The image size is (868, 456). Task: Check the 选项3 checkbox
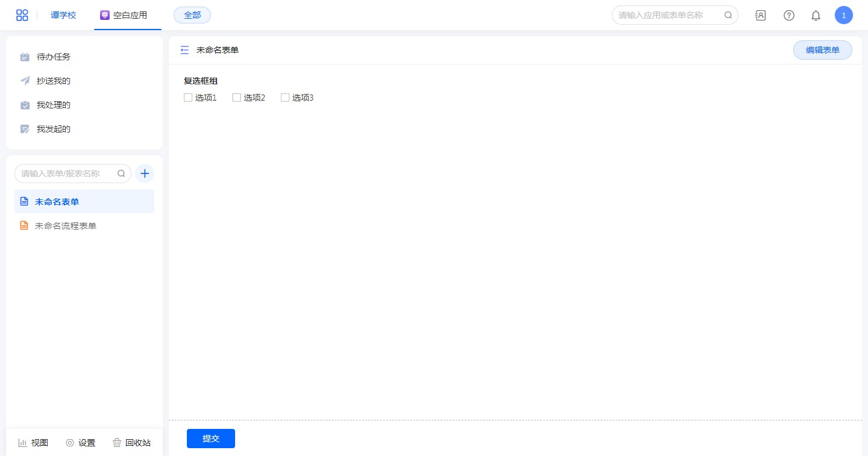(285, 98)
